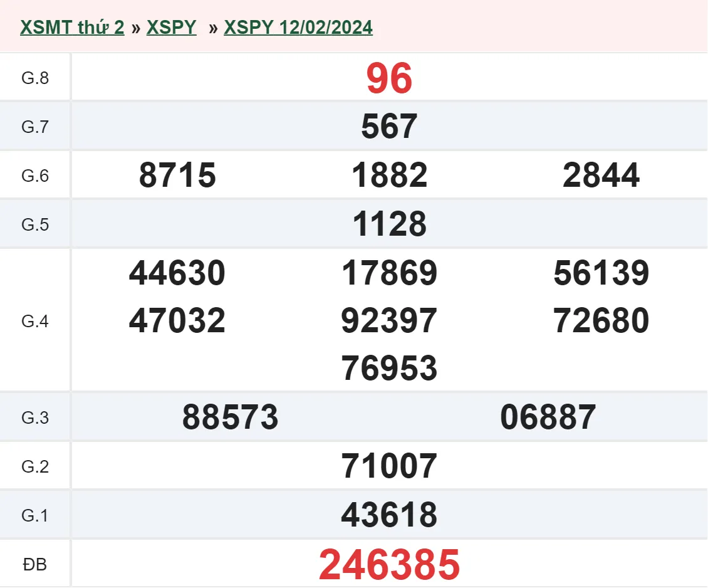Click the G.6 number 1882

pos(389,176)
